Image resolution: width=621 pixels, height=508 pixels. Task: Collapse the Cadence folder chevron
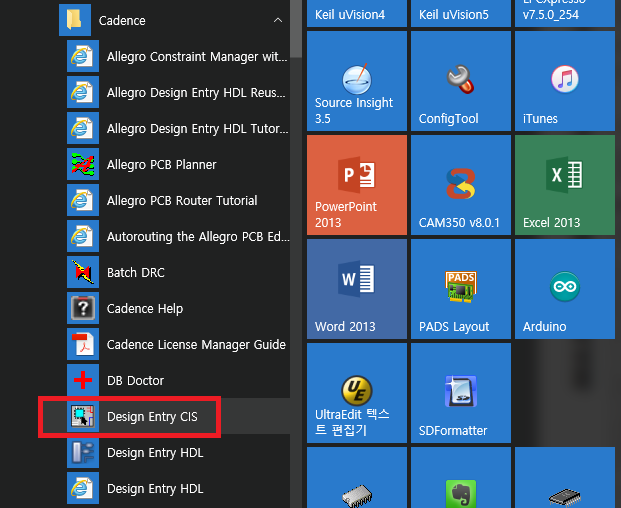(x=278, y=20)
